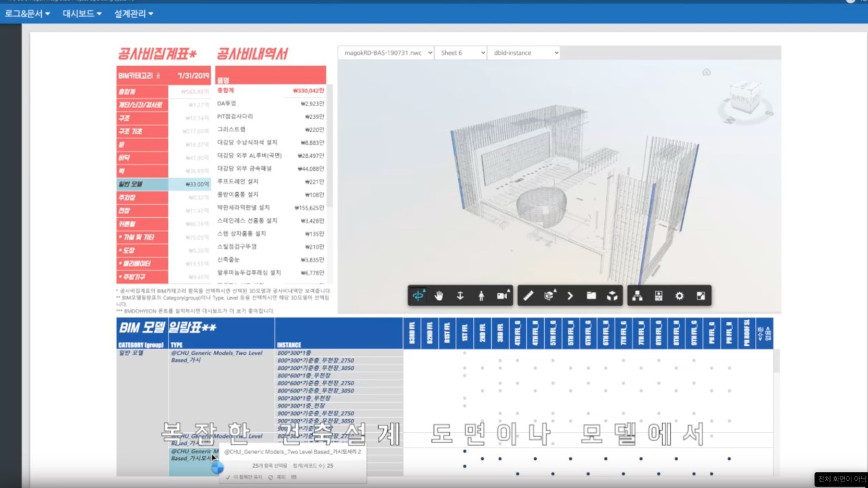Open the dbId-instance dropdown
Viewport: 868px width, 488px height.
(524, 53)
